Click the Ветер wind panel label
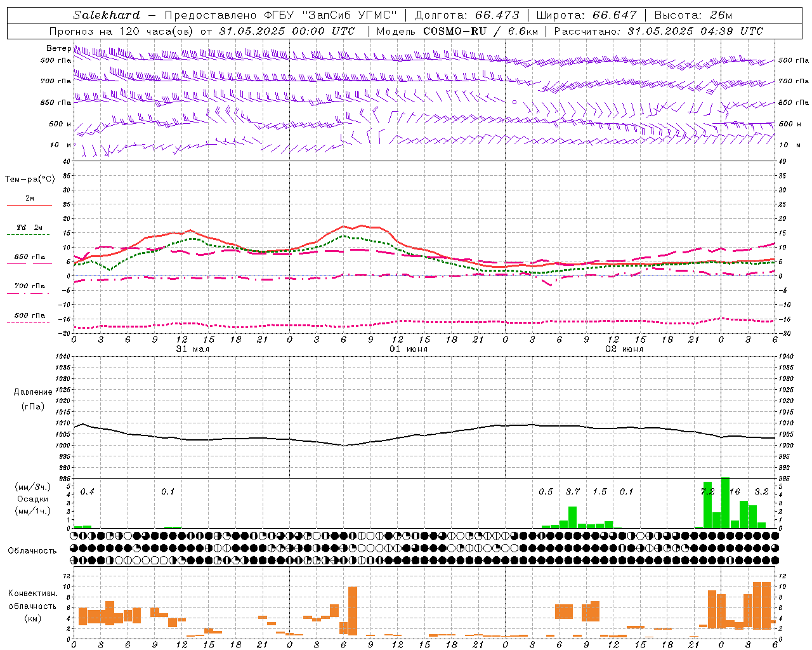 (58, 48)
